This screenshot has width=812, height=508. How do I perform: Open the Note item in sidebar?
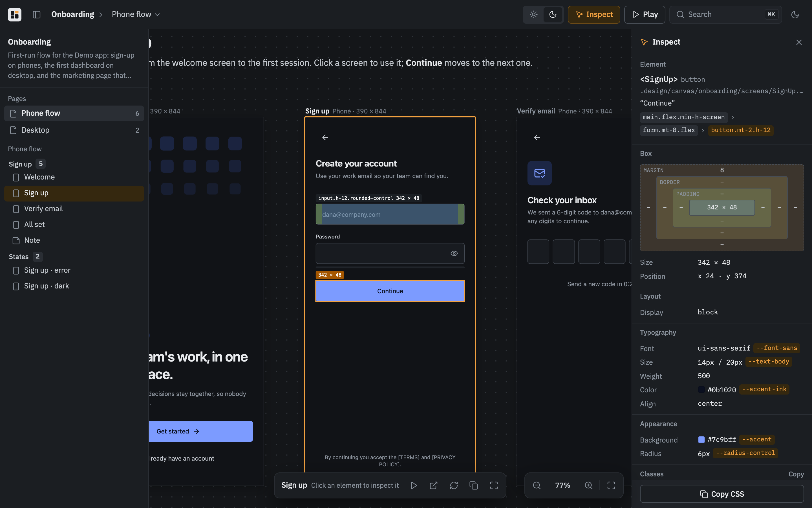pos(74,240)
